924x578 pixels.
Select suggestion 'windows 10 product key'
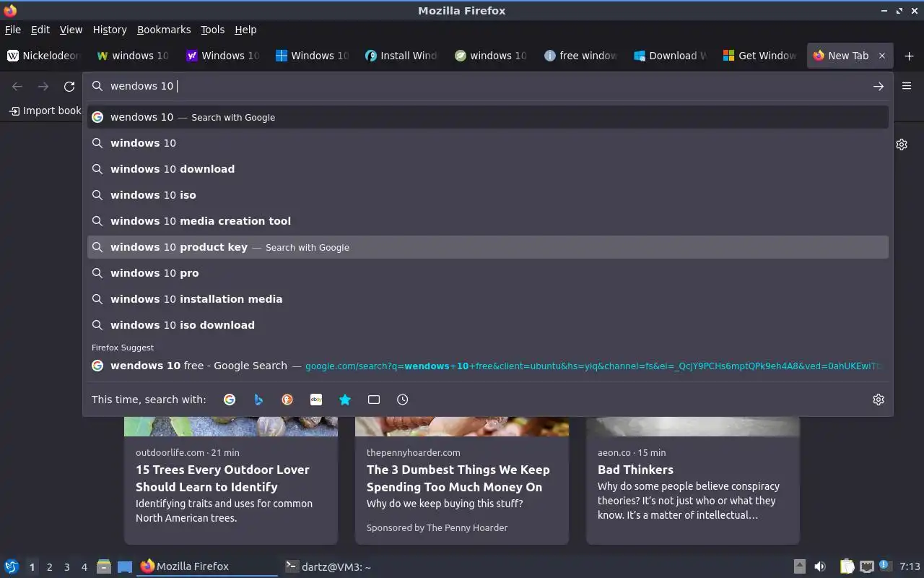pyautogui.click(x=488, y=247)
